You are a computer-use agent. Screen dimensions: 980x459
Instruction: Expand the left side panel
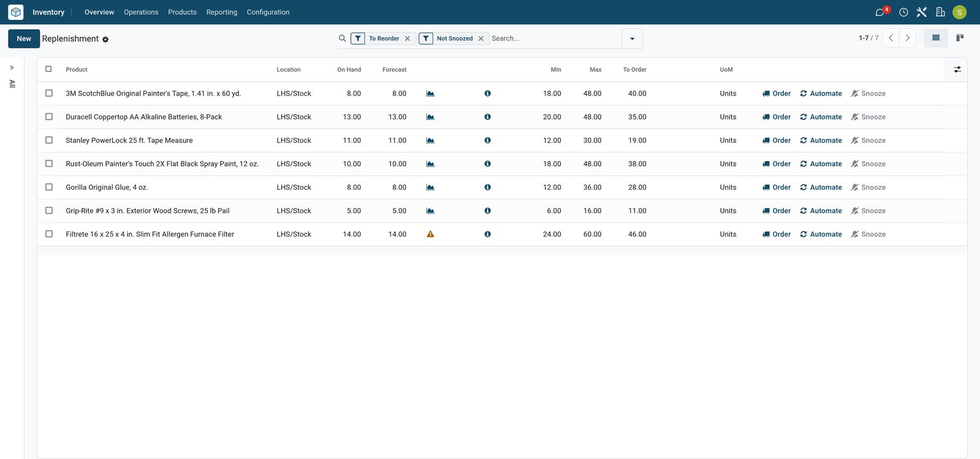click(12, 68)
